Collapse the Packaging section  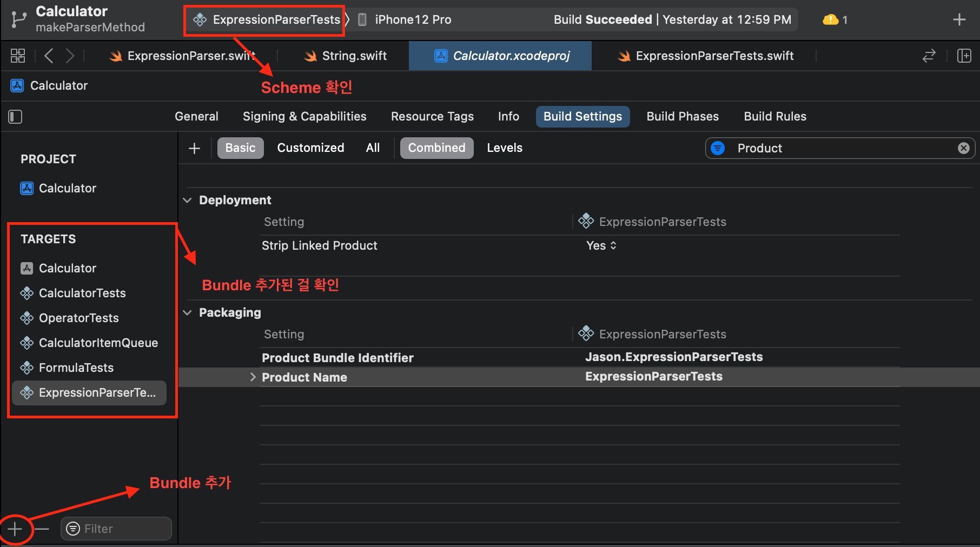click(x=187, y=313)
